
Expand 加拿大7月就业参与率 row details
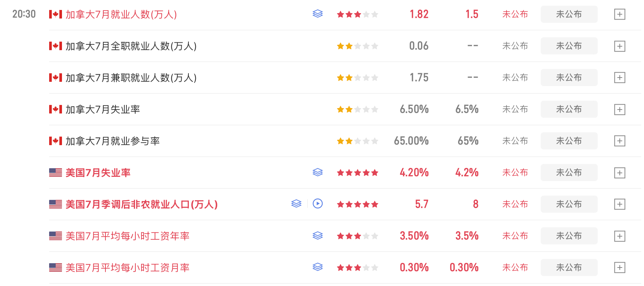click(620, 141)
